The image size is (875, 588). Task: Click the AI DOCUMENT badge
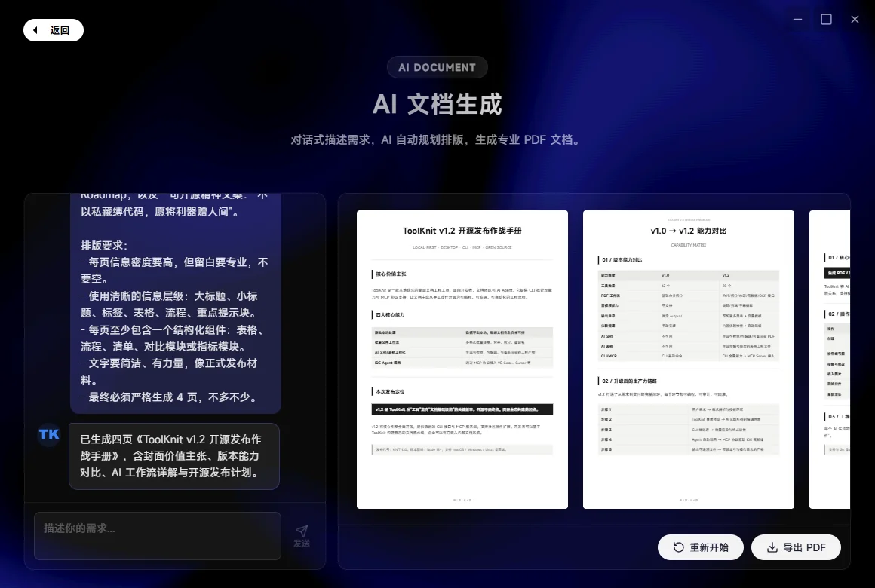coord(437,68)
